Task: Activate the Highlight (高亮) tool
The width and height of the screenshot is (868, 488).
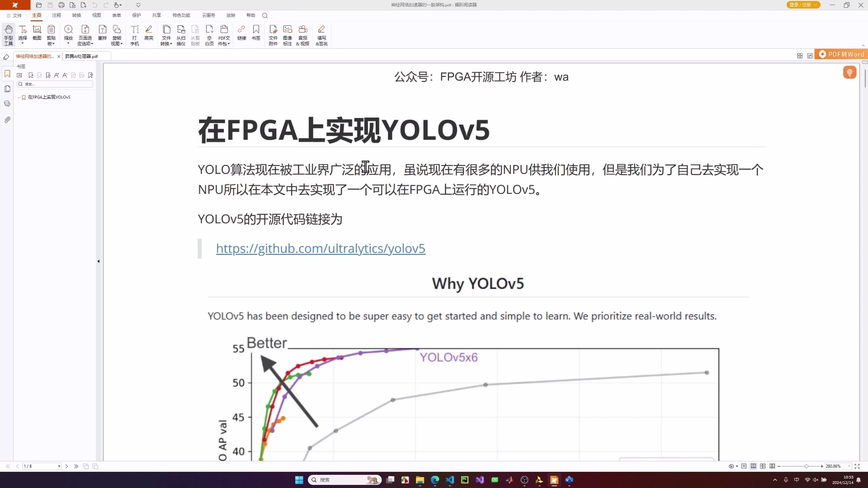Action: point(149,34)
